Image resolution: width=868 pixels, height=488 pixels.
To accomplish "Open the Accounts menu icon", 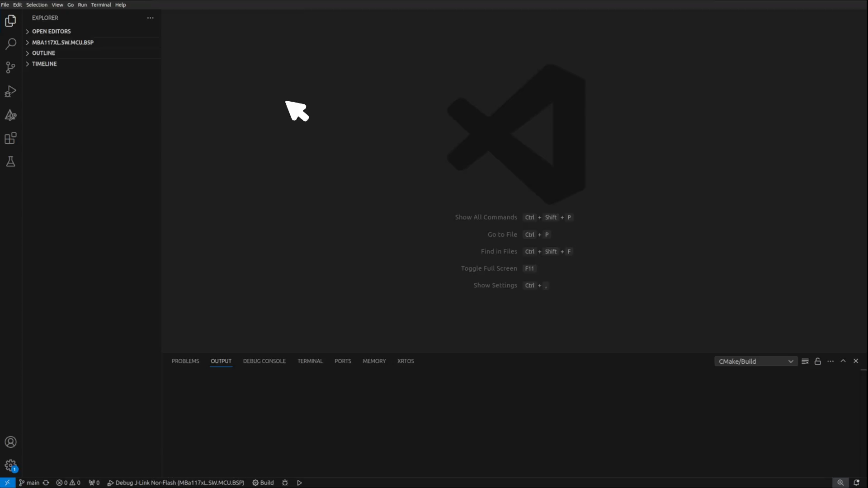I will [x=10, y=442].
